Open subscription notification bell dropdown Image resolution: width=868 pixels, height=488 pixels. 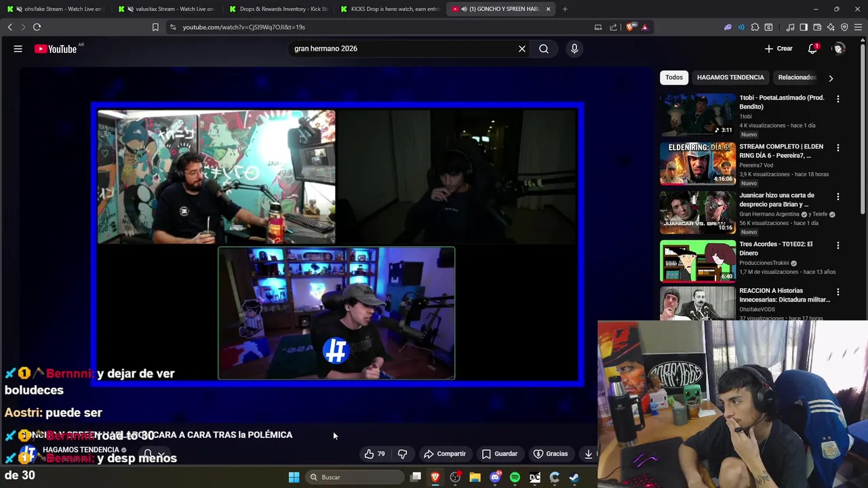click(x=153, y=454)
